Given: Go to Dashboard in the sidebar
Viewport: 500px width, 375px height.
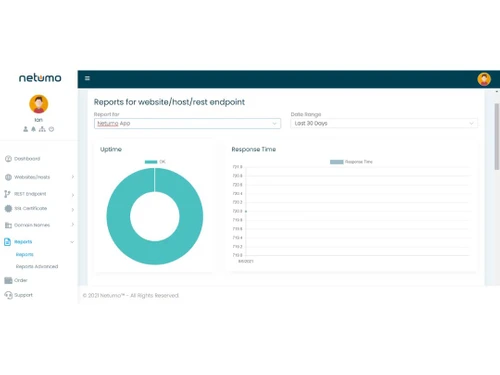Looking at the screenshot, I should [x=27, y=159].
